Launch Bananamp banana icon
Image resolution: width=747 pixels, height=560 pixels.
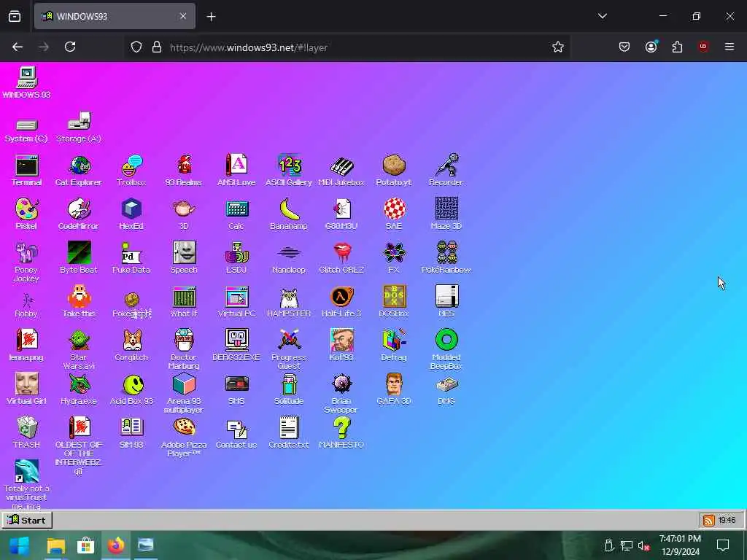(x=289, y=209)
